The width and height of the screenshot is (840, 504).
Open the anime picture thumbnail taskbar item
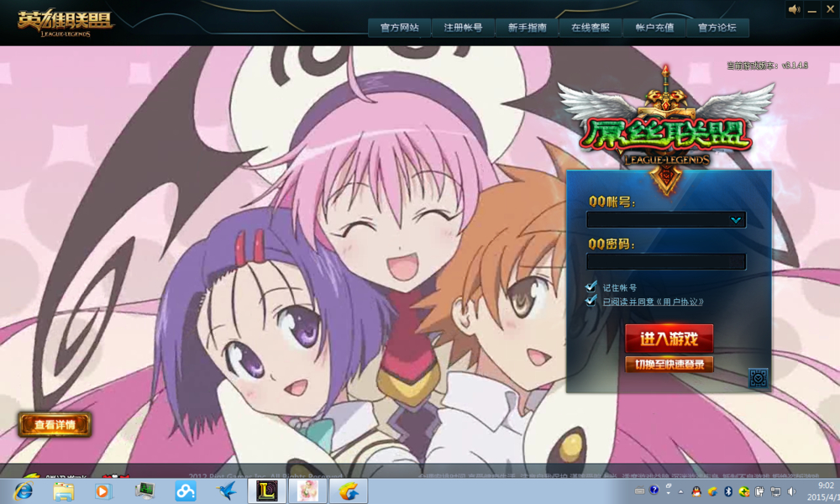pos(307,491)
